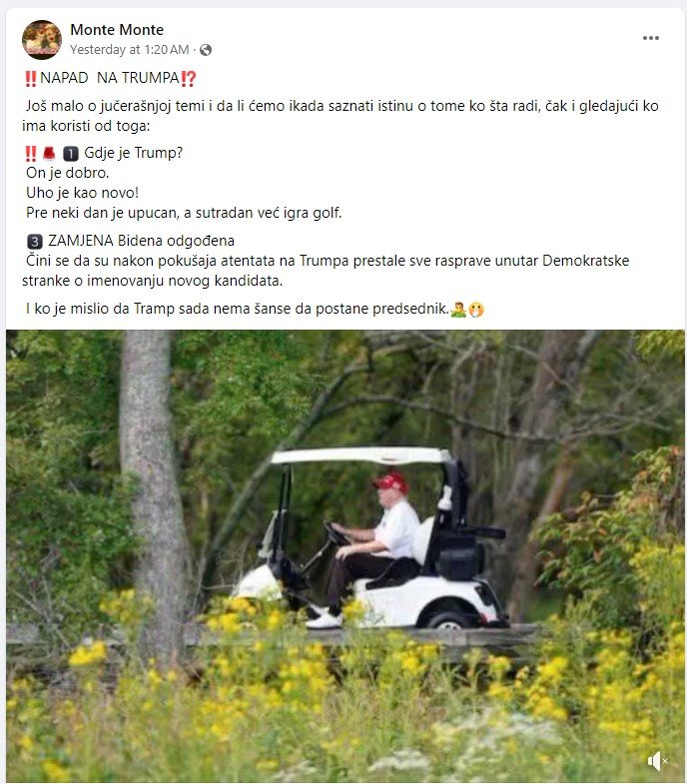Image resolution: width=687 pixels, height=784 pixels.
Task: Click the red exclamation-question emoji after TRUMPA
Action: [189, 79]
